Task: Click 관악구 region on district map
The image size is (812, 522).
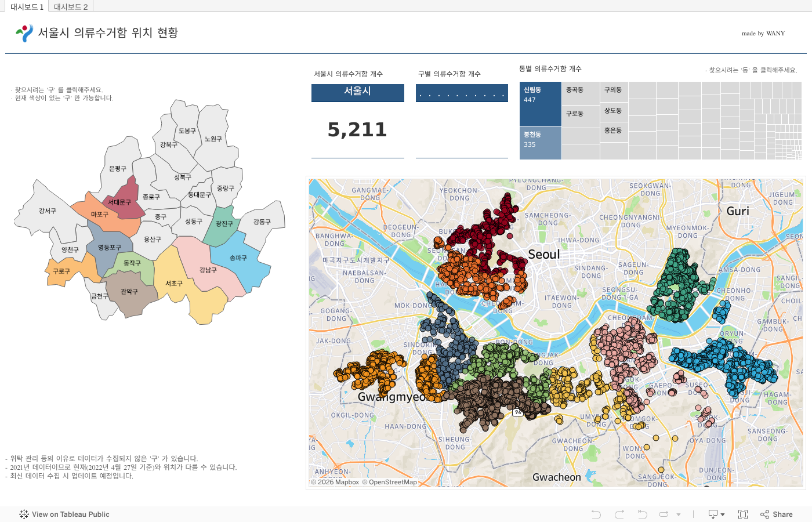Action: 130,293
